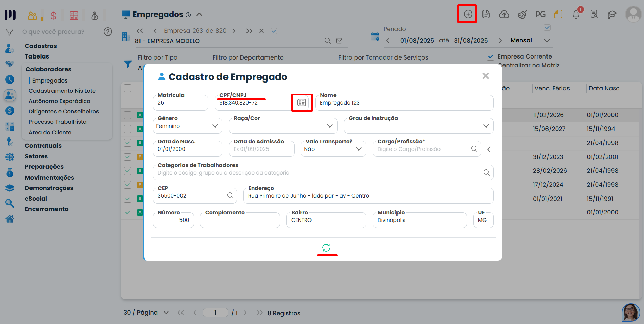The height and width of the screenshot is (324, 644).
Task: Open the layers stack icon in sidebar
Action: [10, 188]
